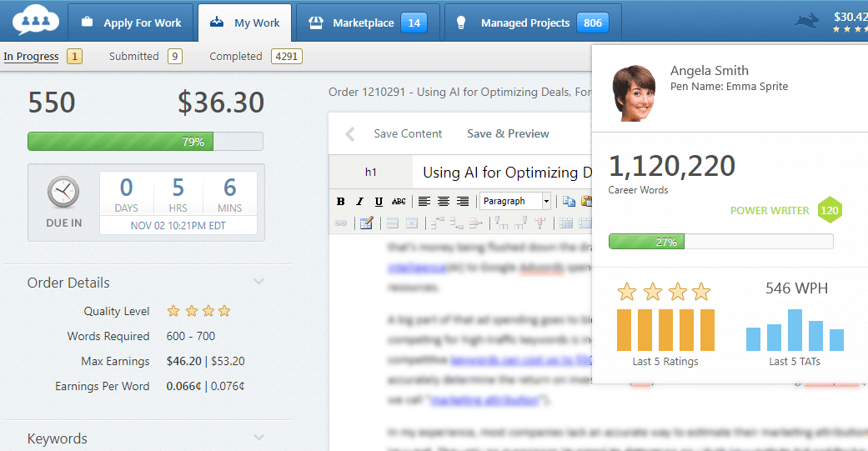Click the back arrow beside Save Content
Viewport: 868px width, 451px height.
pyautogui.click(x=350, y=134)
